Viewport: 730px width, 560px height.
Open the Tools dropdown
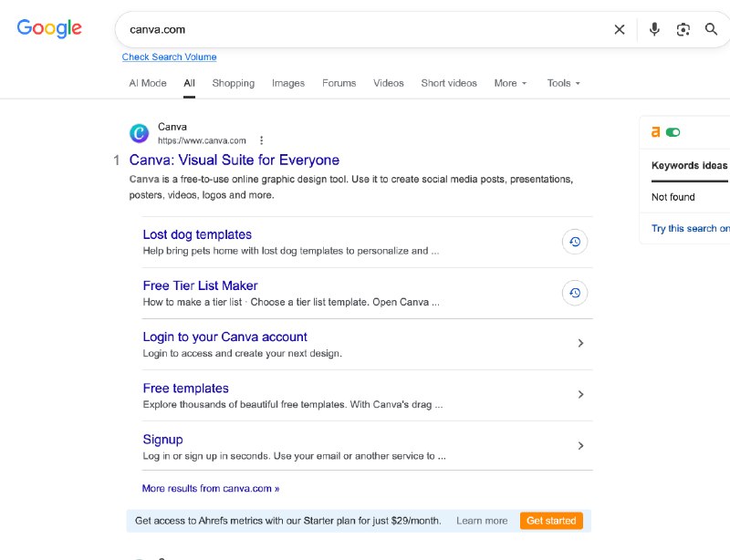point(563,83)
